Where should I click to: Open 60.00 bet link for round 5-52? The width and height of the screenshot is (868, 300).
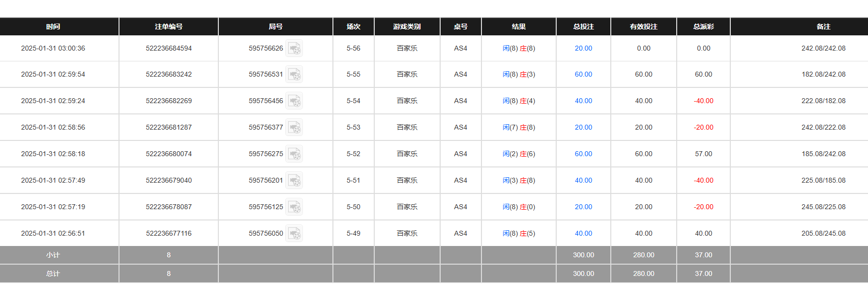point(583,154)
